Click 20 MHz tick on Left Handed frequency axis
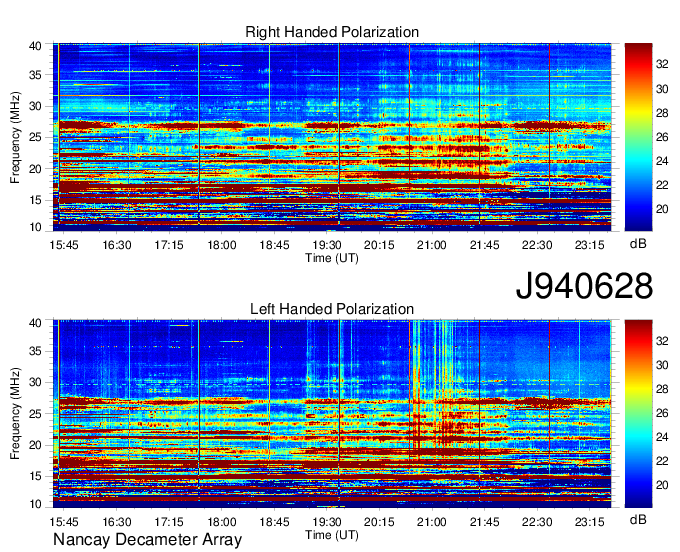 (x=35, y=445)
